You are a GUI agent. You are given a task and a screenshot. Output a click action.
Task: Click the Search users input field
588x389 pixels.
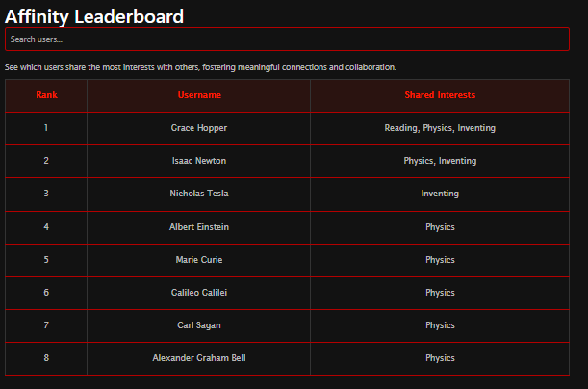[x=287, y=39]
